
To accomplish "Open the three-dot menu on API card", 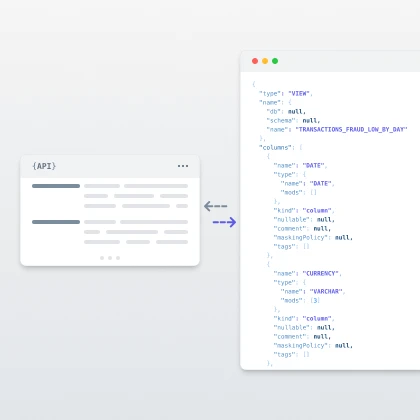I will coord(183,166).
